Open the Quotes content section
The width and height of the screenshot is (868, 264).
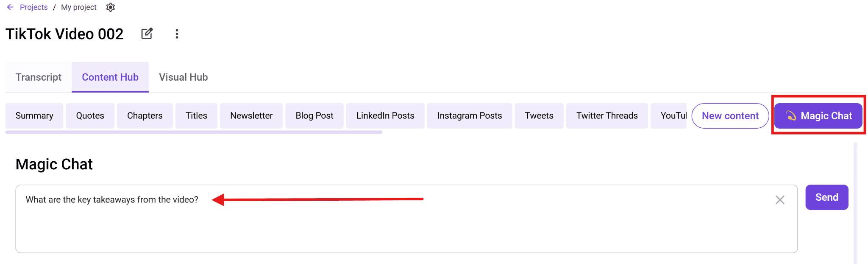coord(90,116)
